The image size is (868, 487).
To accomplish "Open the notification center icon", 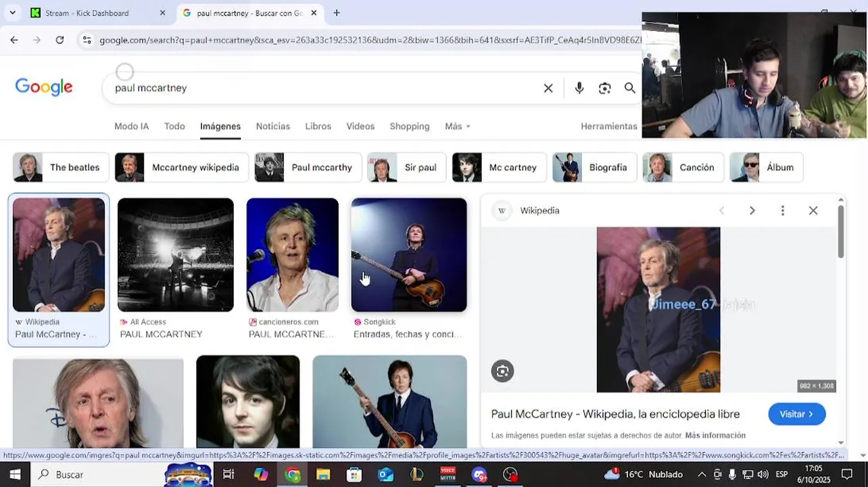I will click(x=847, y=474).
